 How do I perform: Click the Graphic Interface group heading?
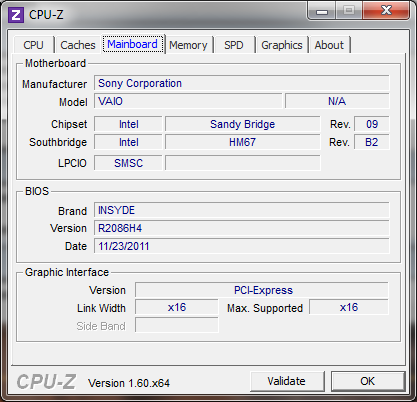click(x=67, y=272)
